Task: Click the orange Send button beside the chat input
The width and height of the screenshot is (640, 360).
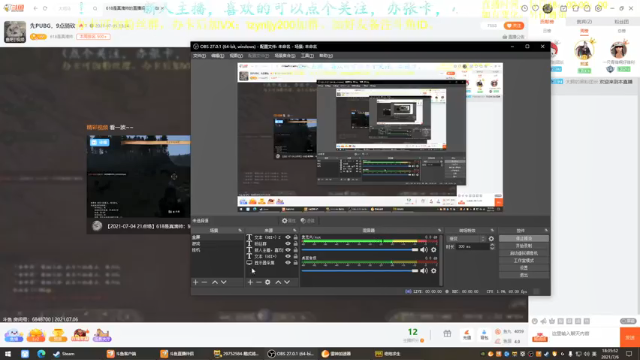Action: point(630,337)
